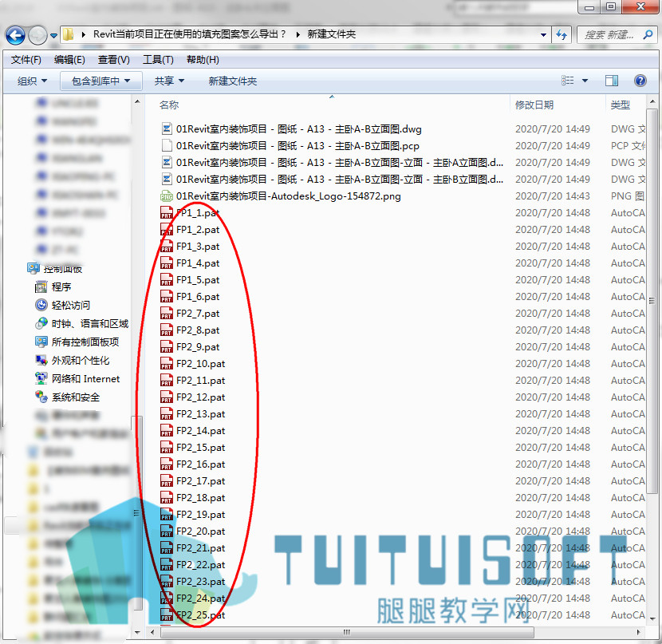Expand the view options dropdown arrow

coord(585,81)
